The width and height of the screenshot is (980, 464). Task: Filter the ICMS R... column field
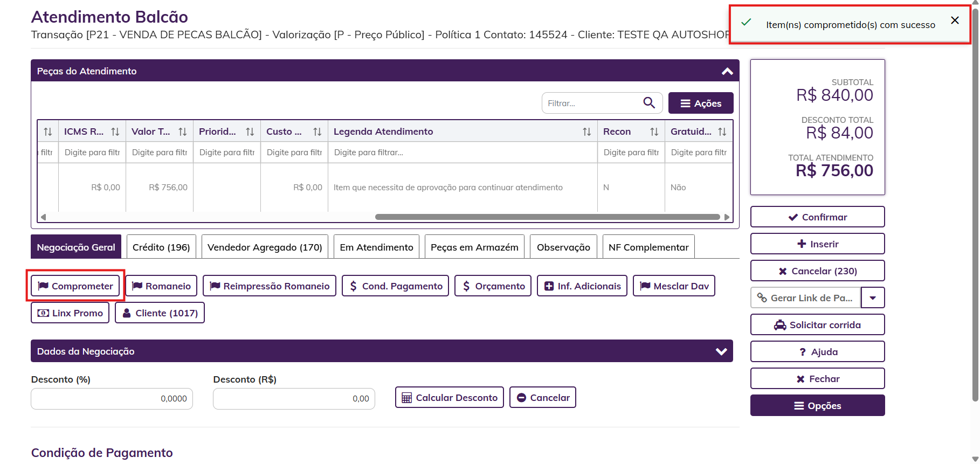(92, 153)
